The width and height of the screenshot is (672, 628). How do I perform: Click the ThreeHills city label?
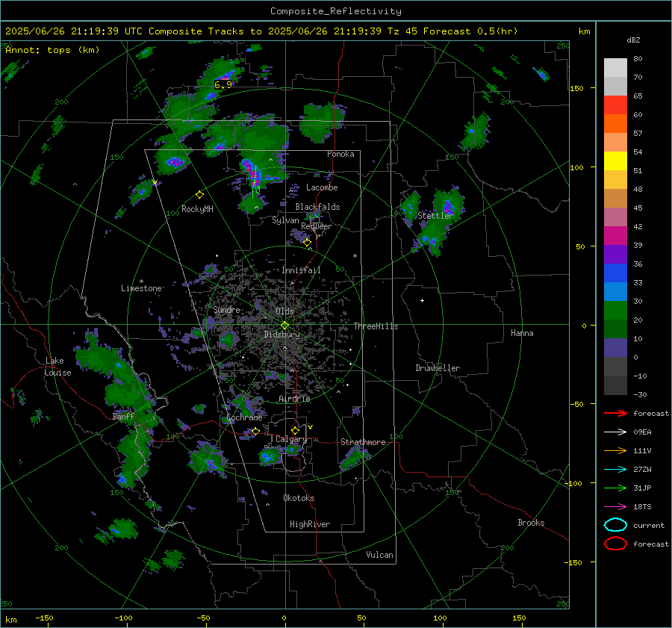pos(376,326)
